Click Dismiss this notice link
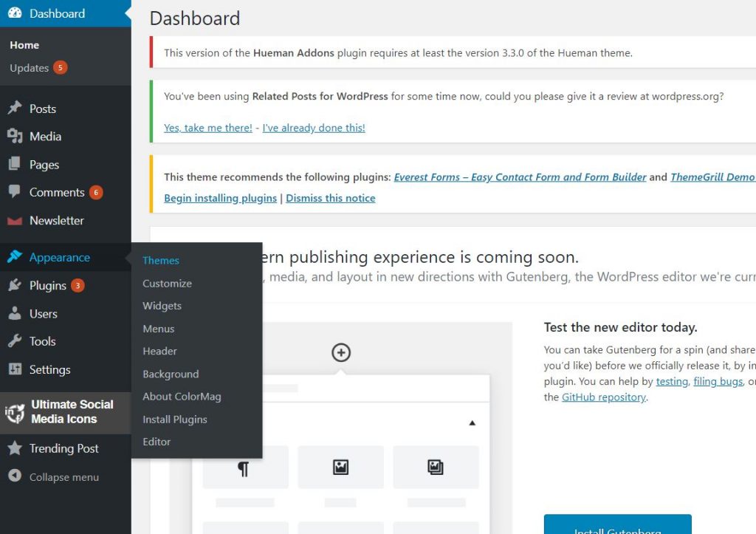 pos(331,198)
